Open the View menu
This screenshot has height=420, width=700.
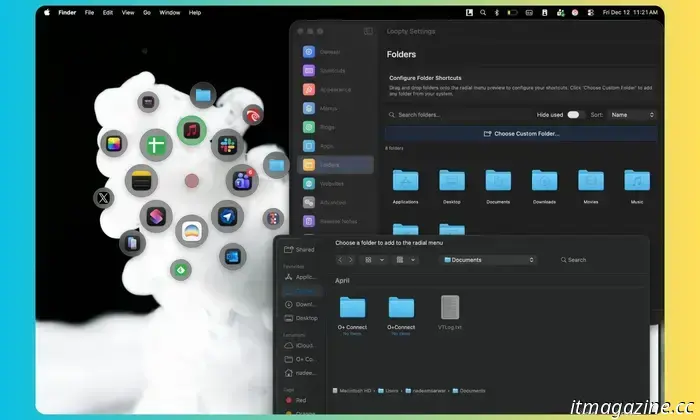click(128, 12)
